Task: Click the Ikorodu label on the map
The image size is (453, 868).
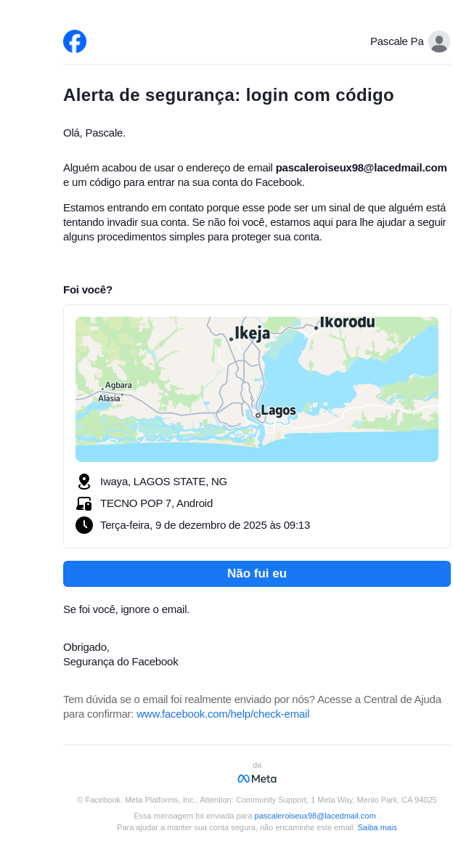Action: click(347, 322)
